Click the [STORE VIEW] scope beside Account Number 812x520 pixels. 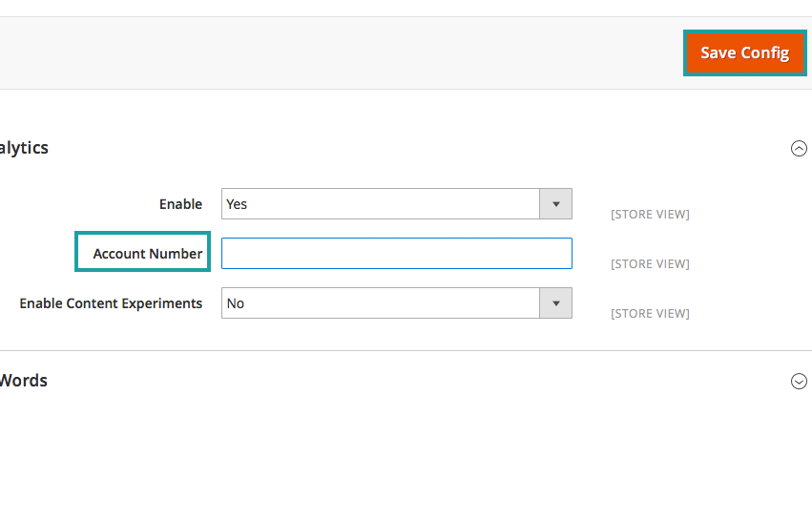[650, 264]
